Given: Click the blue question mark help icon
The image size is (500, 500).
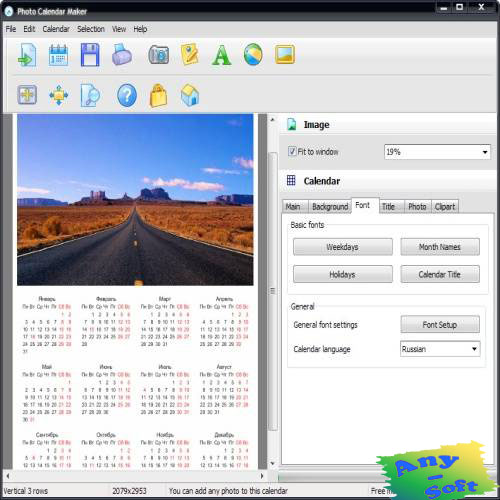Looking at the screenshot, I should 127,95.
